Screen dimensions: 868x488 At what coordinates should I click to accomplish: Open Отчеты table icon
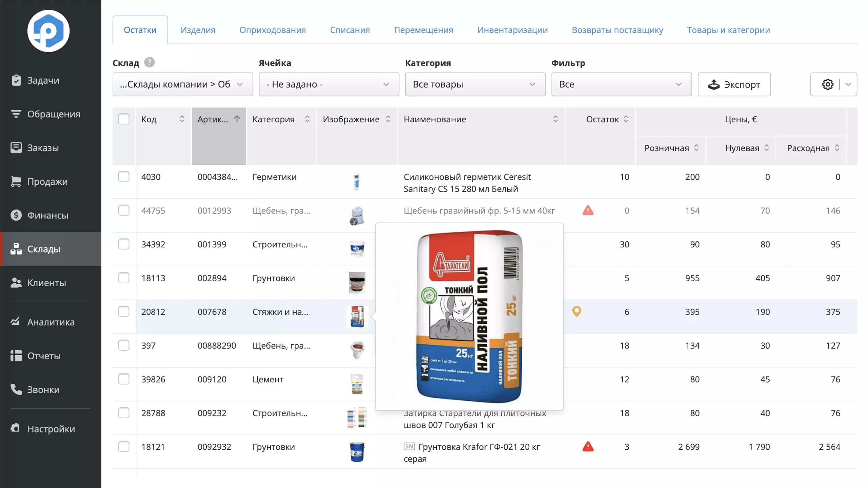pyautogui.click(x=16, y=355)
